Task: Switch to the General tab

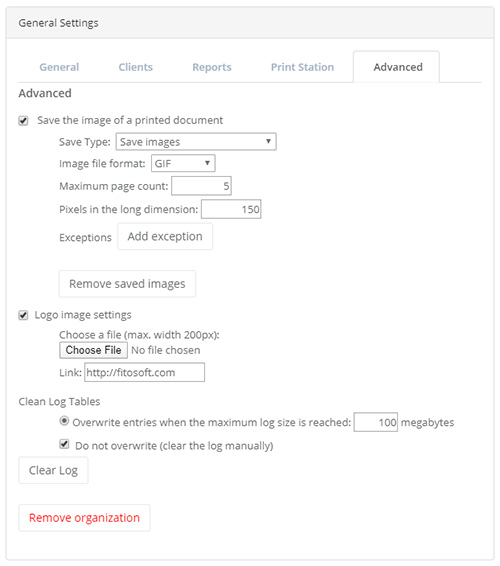Action: [x=59, y=67]
